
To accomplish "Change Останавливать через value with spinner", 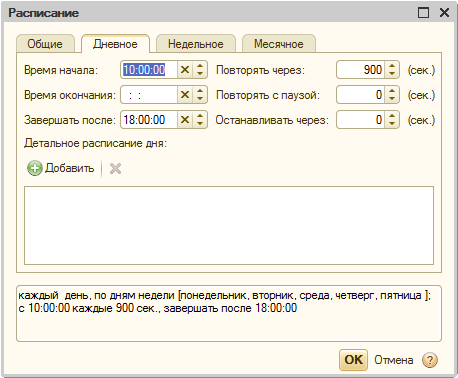I will pos(392,120).
